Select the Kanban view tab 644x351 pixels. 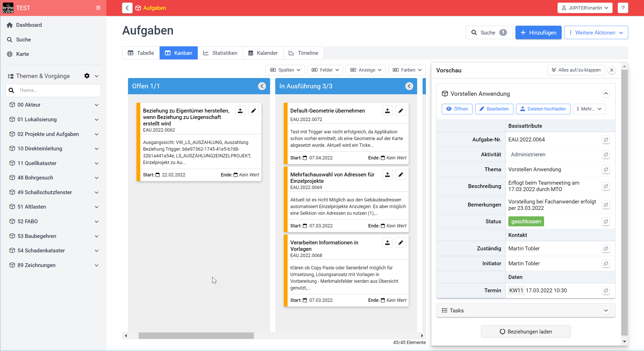pyautogui.click(x=179, y=53)
